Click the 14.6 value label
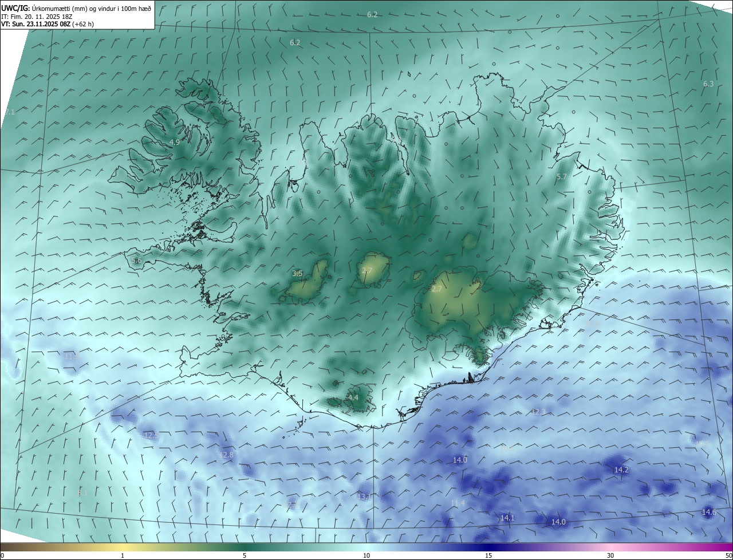 click(709, 512)
